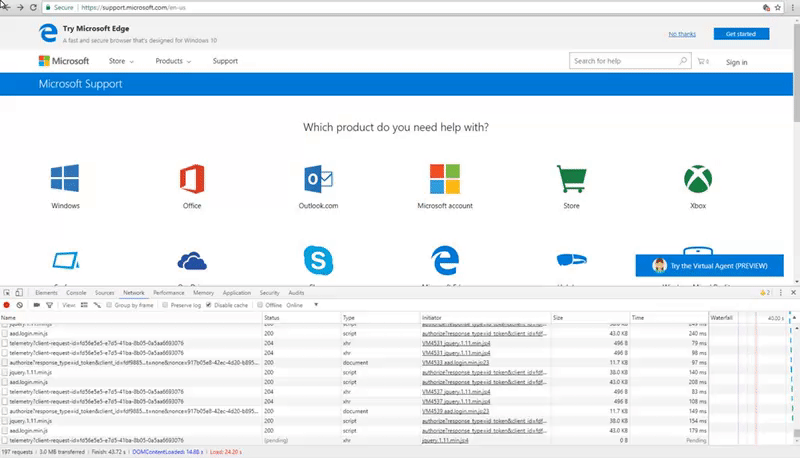Choose the Store shopping cart product icon
This screenshot has height=458, width=800.
(x=571, y=179)
